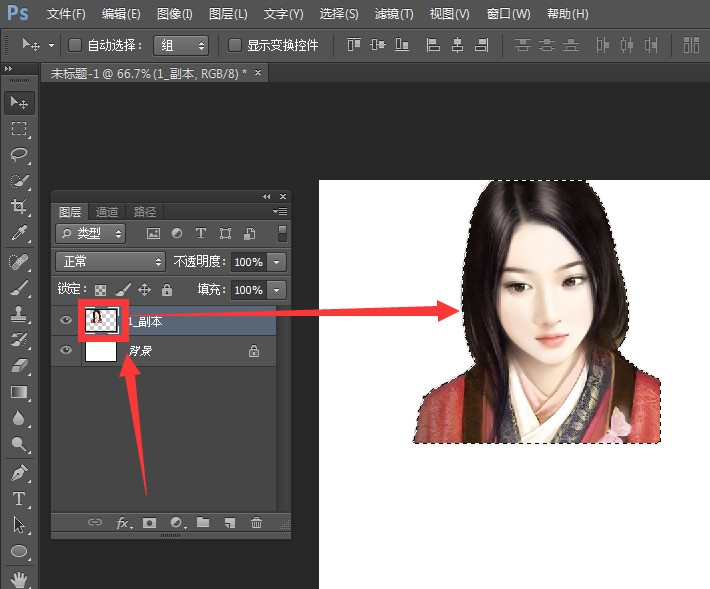Tick the 显示变换控件 checkbox
This screenshot has width=710, height=589.
click(x=235, y=45)
